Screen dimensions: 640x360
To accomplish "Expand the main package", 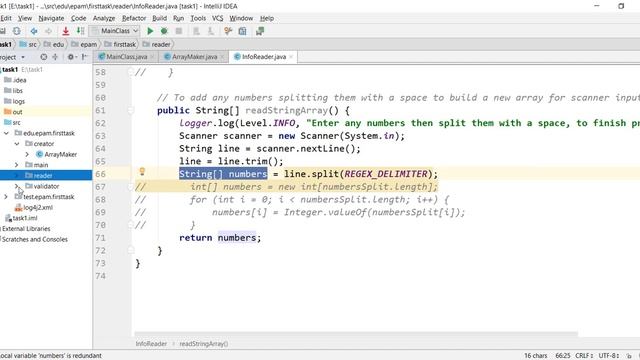I will pos(17,165).
